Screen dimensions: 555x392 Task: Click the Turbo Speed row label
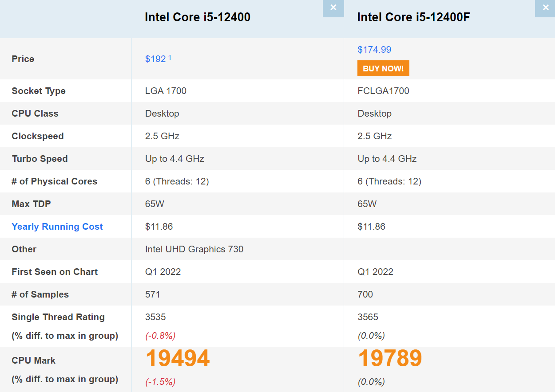tap(40, 159)
